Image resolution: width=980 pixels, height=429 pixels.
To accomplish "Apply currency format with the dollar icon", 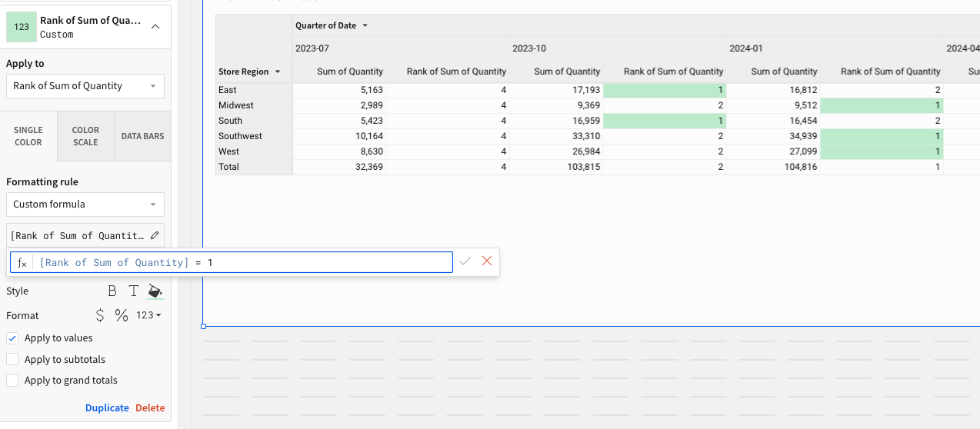I will click(100, 315).
